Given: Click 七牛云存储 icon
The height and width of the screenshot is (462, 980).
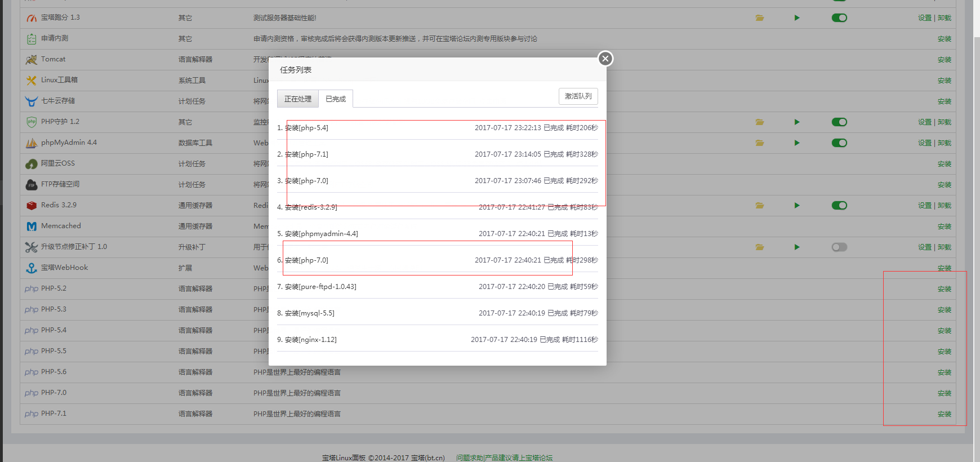Looking at the screenshot, I should click(32, 101).
